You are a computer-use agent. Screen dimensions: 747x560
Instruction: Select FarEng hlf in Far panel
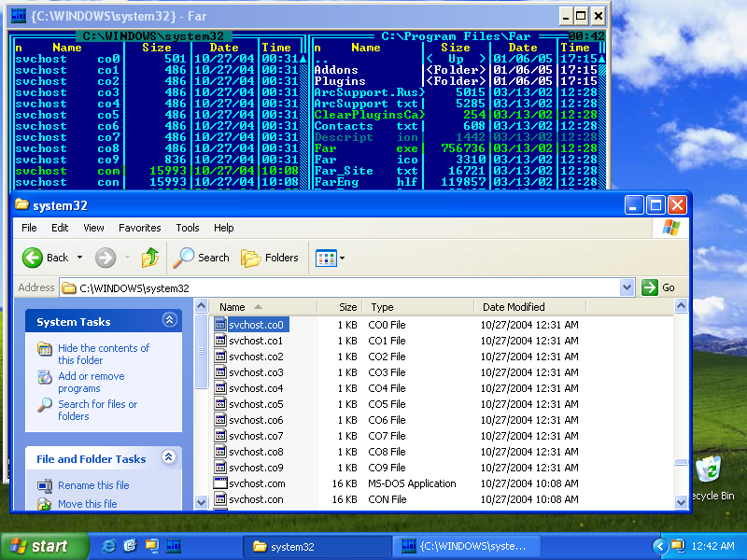click(456, 182)
